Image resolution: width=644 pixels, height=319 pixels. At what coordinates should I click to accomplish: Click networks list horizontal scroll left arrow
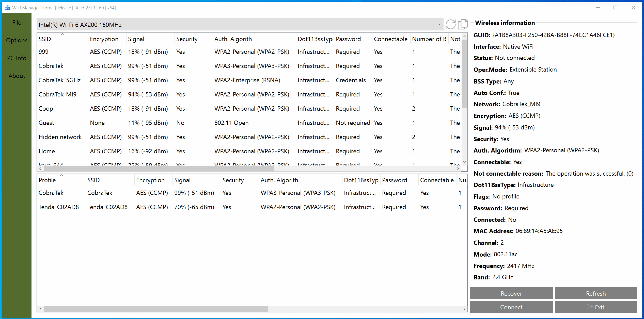pyautogui.click(x=40, y=169)
